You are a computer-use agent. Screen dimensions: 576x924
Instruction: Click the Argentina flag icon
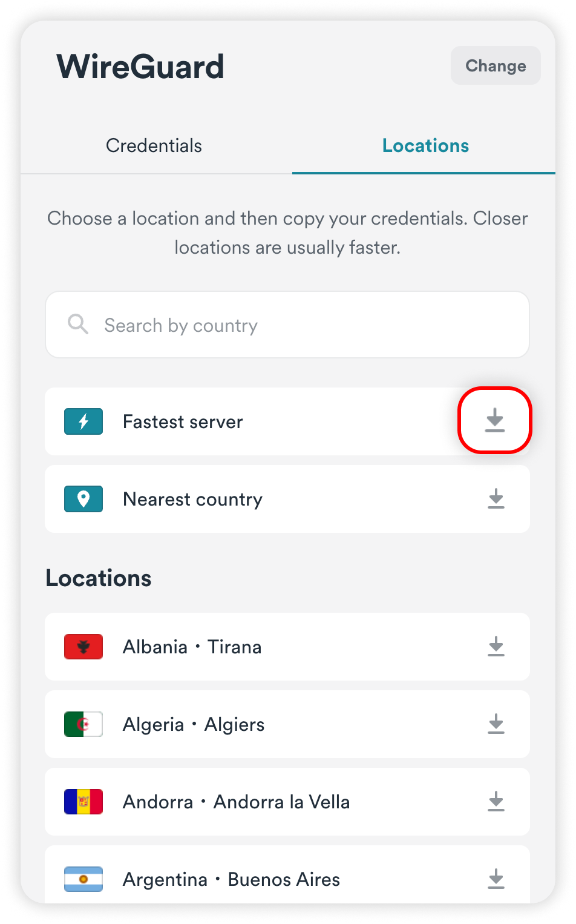point(83,879)
